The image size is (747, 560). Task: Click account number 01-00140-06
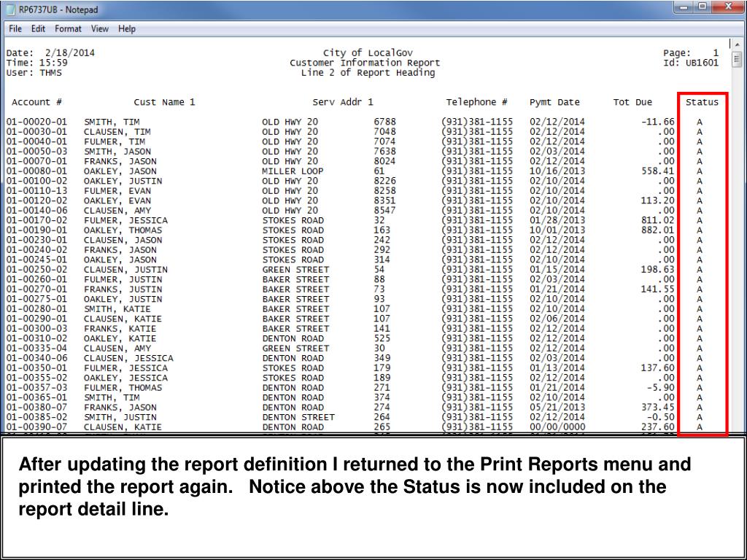36,211
